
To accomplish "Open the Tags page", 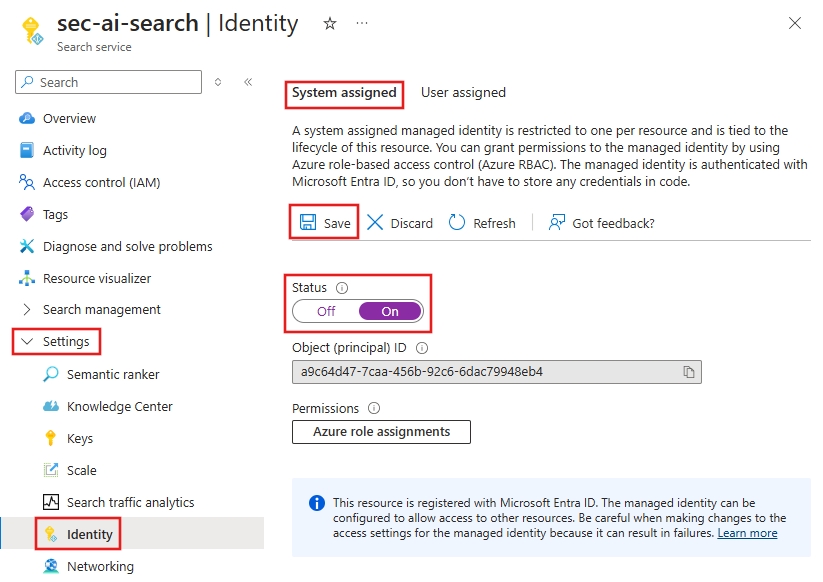I will (x=55, y=215).
